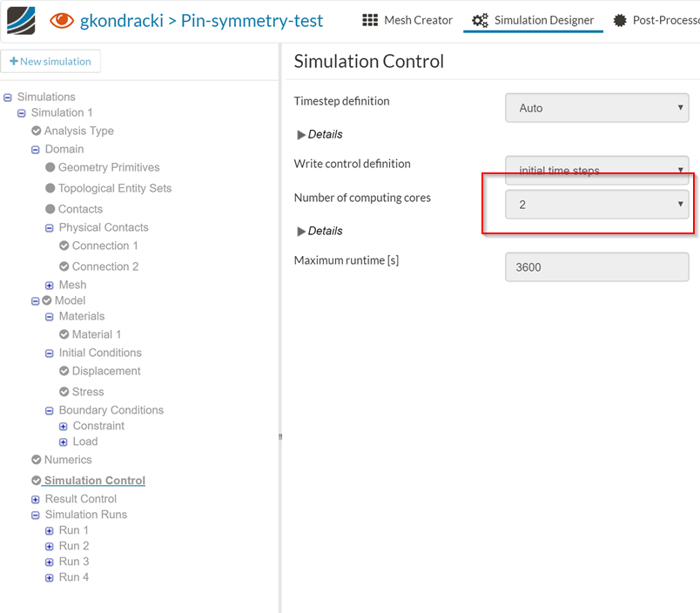This screenshot has width=700, height=613.
Task: Collapse the Simulation 1 tree node
Action: (22, 113)
